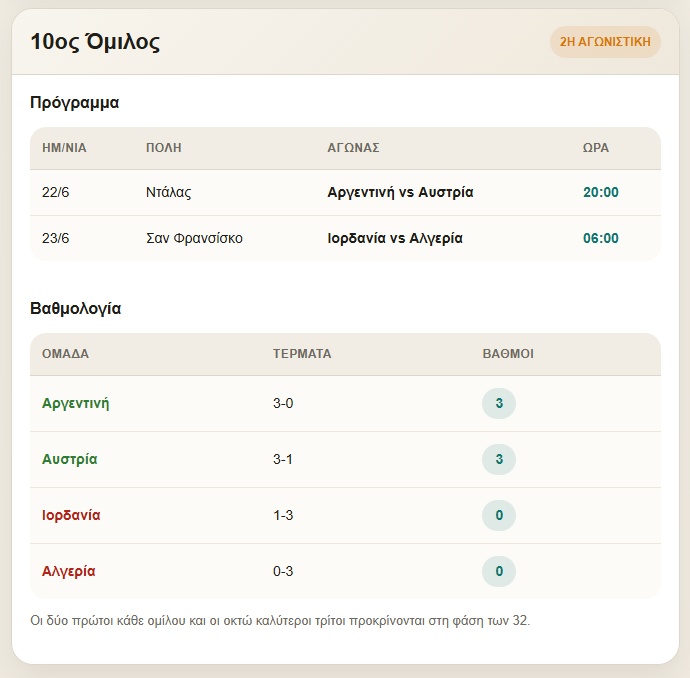Click Αυστρία's goals value 3-1

(283, 459)
